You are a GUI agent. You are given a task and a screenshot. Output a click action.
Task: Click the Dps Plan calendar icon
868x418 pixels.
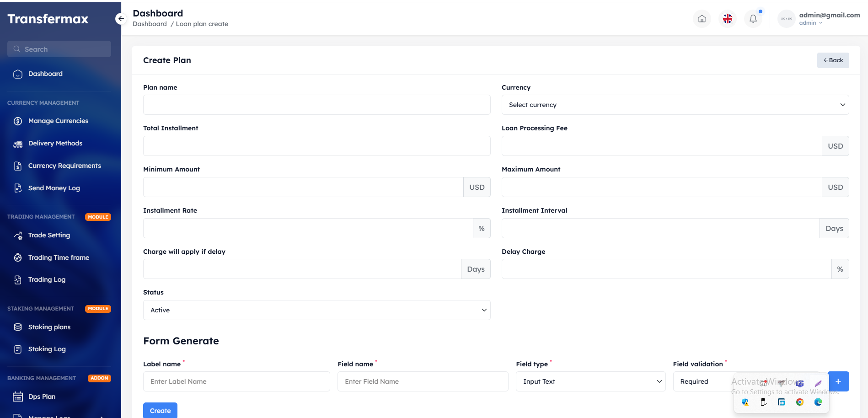[17, 397]
